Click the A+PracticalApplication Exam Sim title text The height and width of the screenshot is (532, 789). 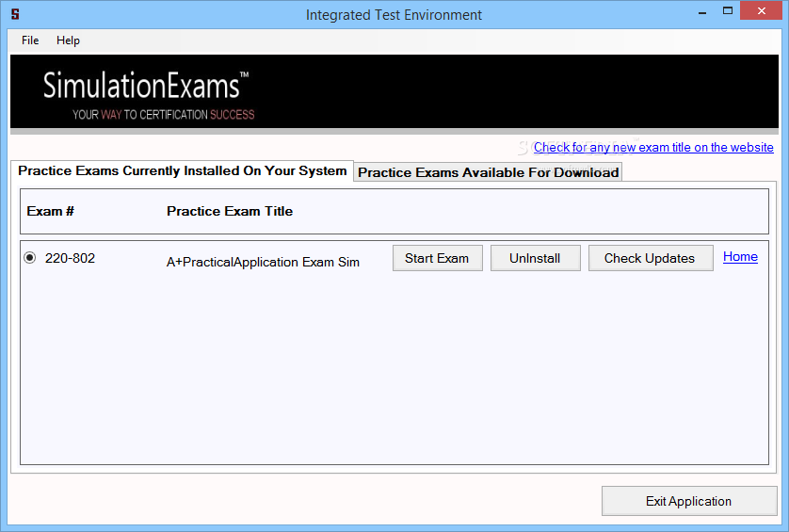coord(263,262)
